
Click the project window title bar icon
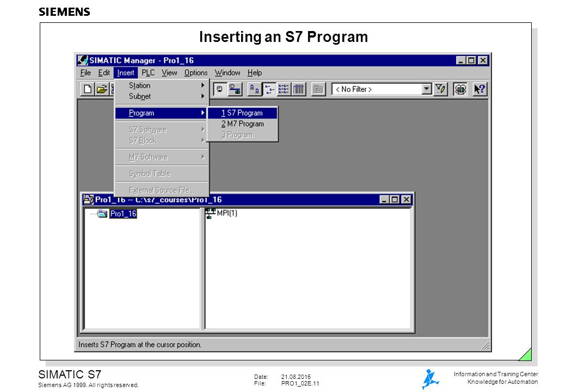pos(88,199)
